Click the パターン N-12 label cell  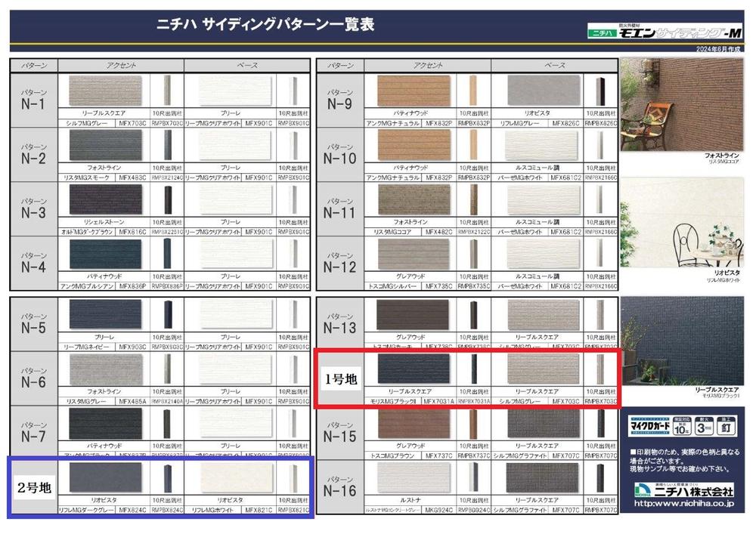pos(340,264)
